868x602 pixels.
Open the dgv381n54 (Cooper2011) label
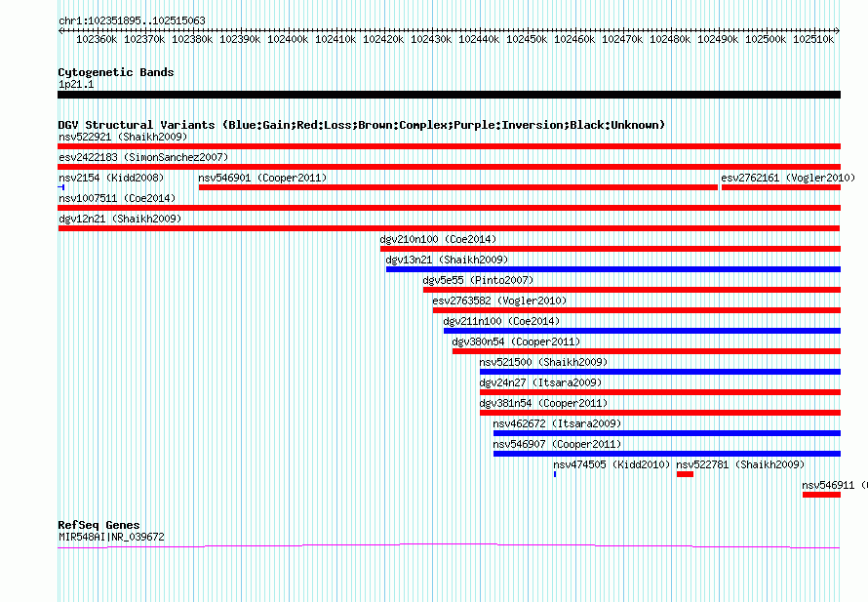pos(543,403)
